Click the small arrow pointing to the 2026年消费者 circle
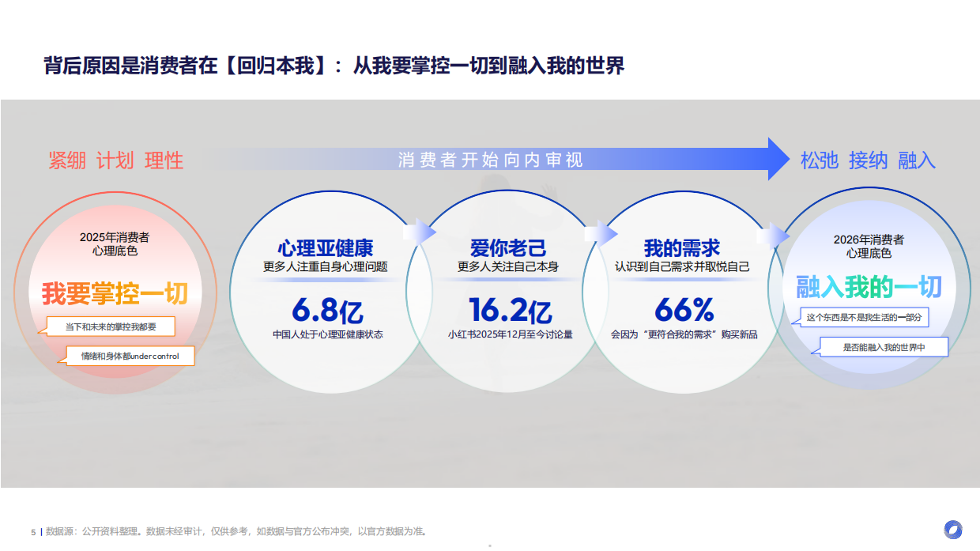Image resolution: width=980 pixels, height=551 pixels. pos(773,235)
